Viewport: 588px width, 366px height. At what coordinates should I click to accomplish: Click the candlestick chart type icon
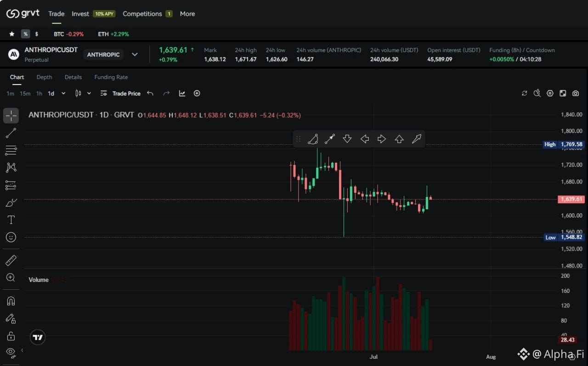78,93
